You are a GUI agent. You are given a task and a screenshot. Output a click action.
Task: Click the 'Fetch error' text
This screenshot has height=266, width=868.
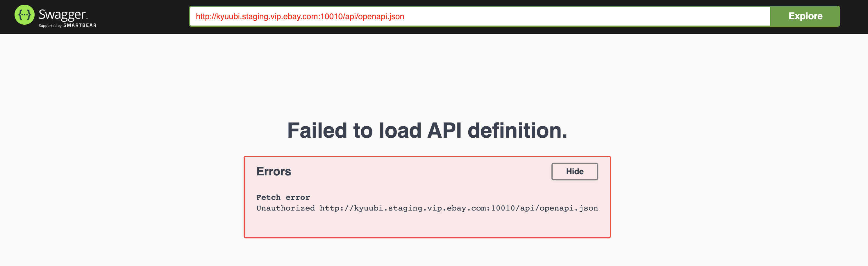pyautogui.click(x=283, y=197)
